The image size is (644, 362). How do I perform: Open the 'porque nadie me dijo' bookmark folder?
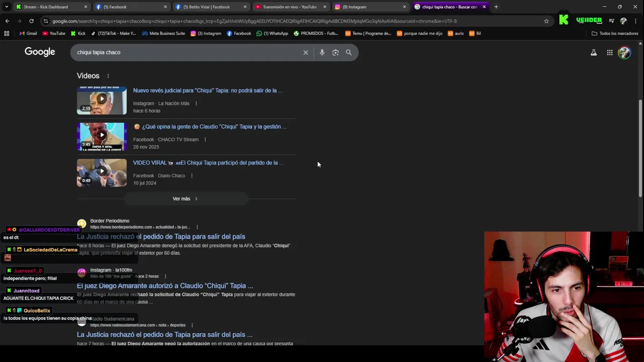pos(420,33)
